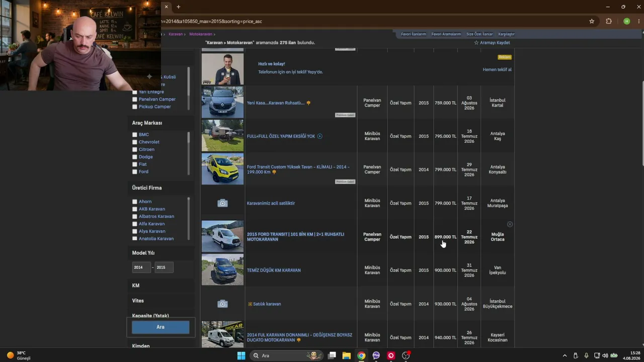This screenshot has height=362, width=644.
Task: Close the current browser tab
Action: 166,7
